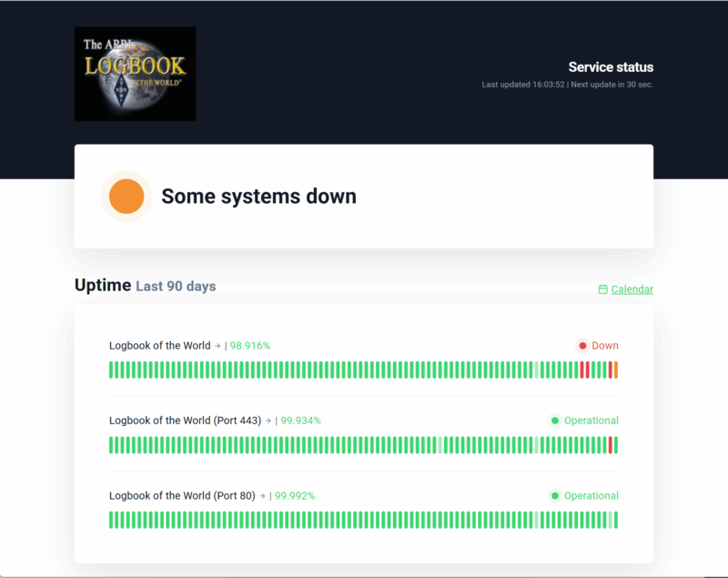Screen dimensions: 728x578
Task: Click the green Operational dot for Port 443
Action: (x=555, y=421)
